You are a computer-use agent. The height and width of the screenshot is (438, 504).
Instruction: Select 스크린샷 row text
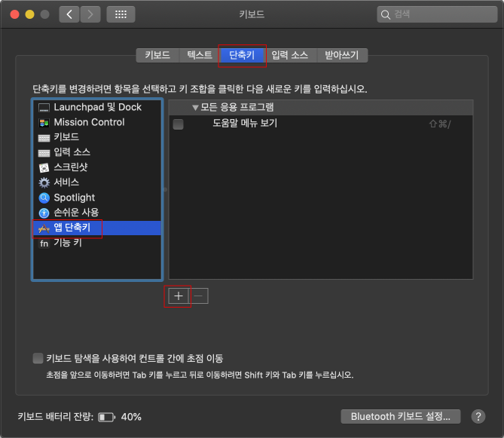coord(71,167)
